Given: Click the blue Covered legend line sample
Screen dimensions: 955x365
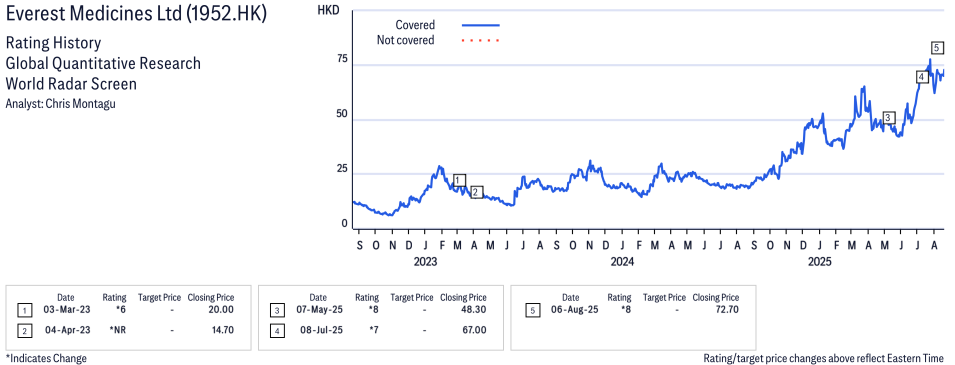Looking at the screenshot, I should click(481, 25).
